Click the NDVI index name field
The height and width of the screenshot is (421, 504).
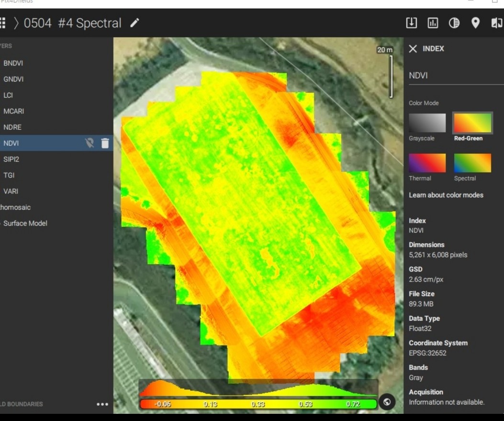click(x=456, y=76)
